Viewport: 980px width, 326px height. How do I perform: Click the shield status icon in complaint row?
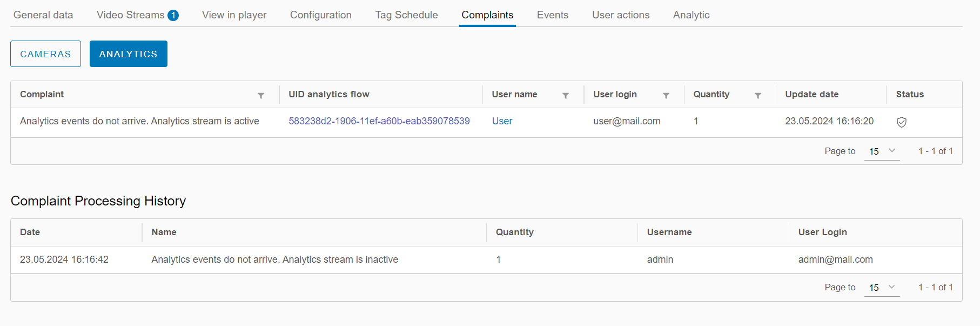(901, 122)
